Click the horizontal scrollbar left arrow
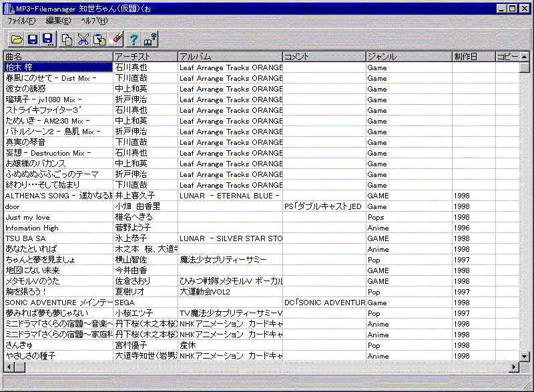 [x=9, y=367]
